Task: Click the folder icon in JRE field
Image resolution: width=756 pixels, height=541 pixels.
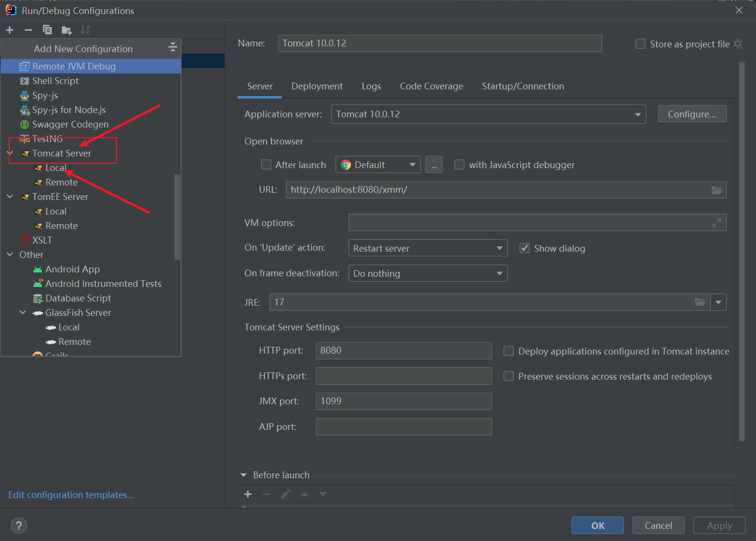Action: 700,302
